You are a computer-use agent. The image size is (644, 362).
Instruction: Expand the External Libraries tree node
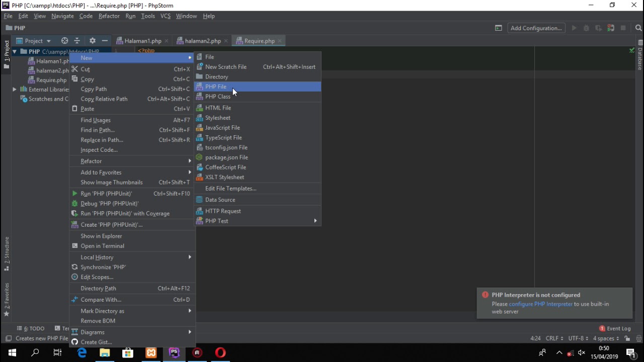15,89
